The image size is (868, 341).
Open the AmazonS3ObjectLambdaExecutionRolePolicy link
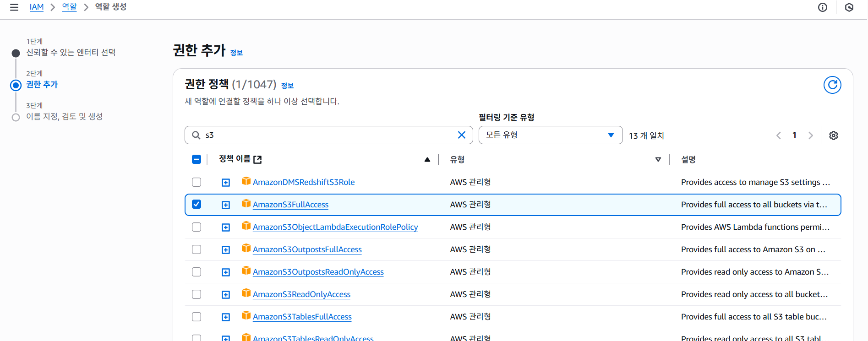click(x=335, y=227)
